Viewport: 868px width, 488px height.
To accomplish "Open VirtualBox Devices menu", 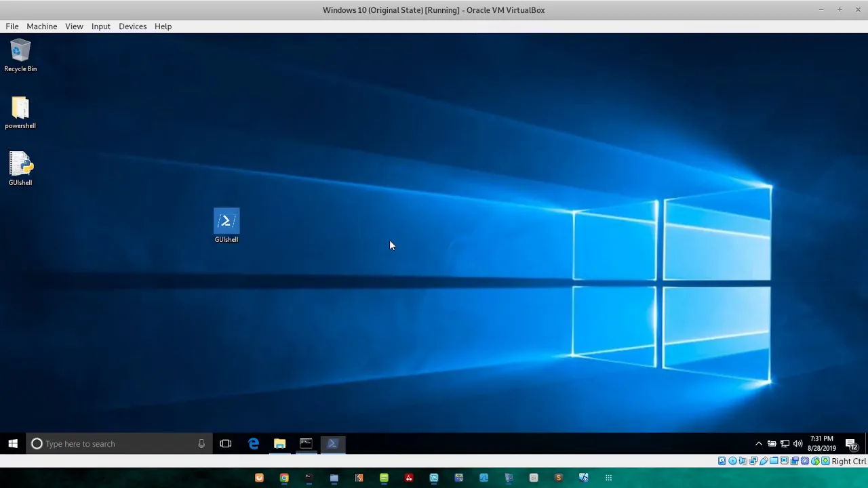I will [132, 26].
